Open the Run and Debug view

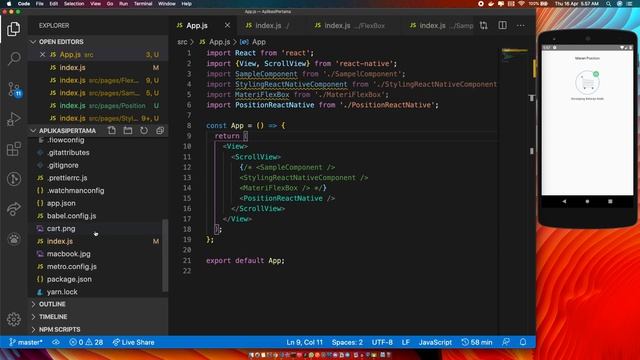[13, 119]
